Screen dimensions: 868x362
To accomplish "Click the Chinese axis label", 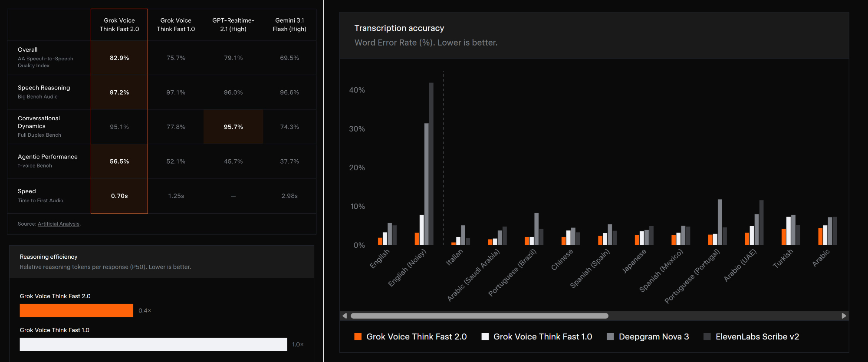I will pos(562,260).
